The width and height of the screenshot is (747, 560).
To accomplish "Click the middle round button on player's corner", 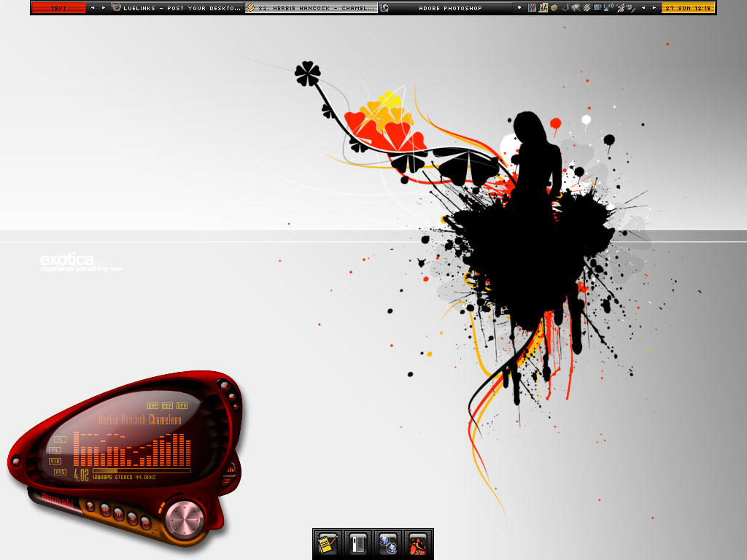I will point(232,397).
